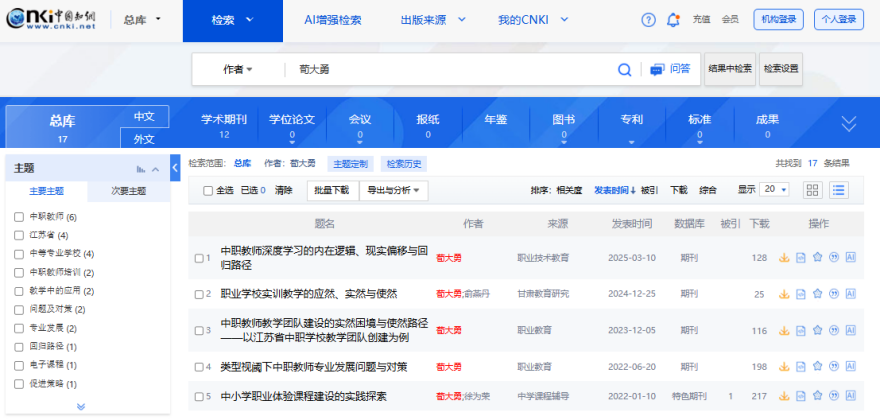The height and width of the screenshot is (420, 880).
Task: Check the 中职教师 subject filter
Action: click(19, 217)
